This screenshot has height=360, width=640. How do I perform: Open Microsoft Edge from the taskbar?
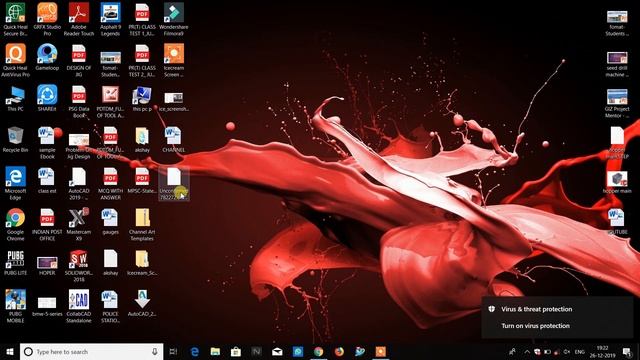pos(195,351)
